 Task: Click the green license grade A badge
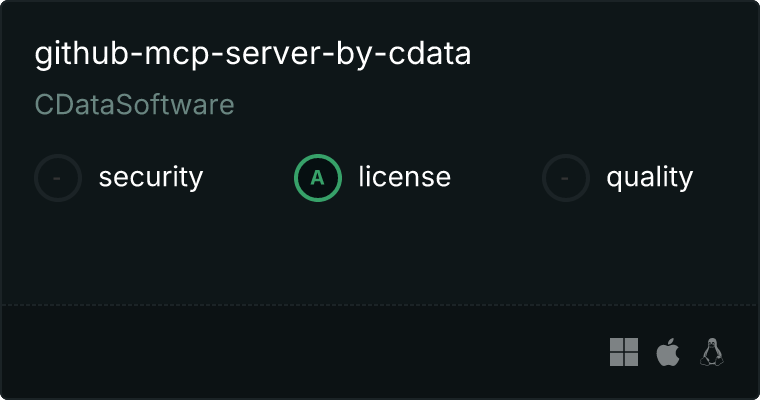(x=318, y=178)
